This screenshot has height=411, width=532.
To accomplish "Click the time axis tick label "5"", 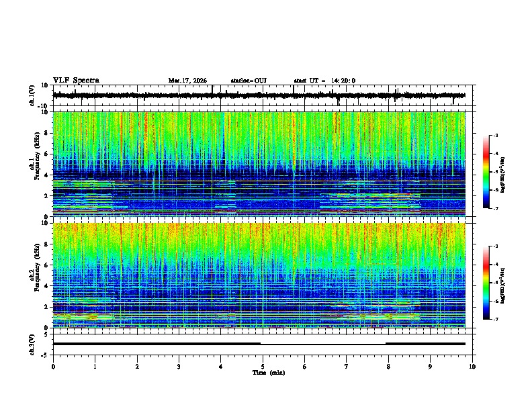I will pyautogui.click(x=263, y=367).
